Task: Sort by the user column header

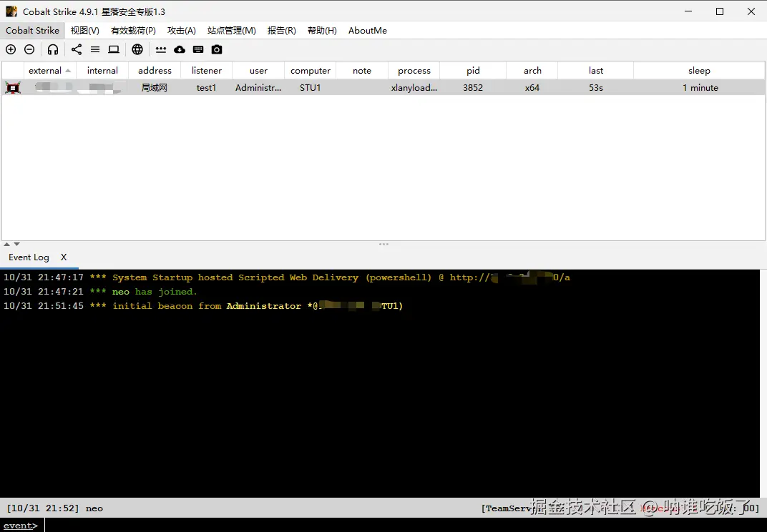Action: point(258,70)
